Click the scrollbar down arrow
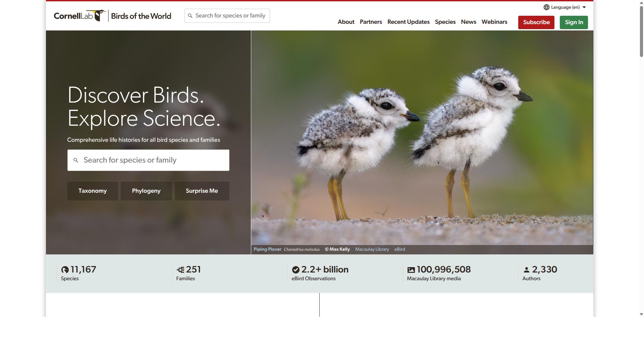Viewport: 644px width, 362px height. tap(641, 314)
